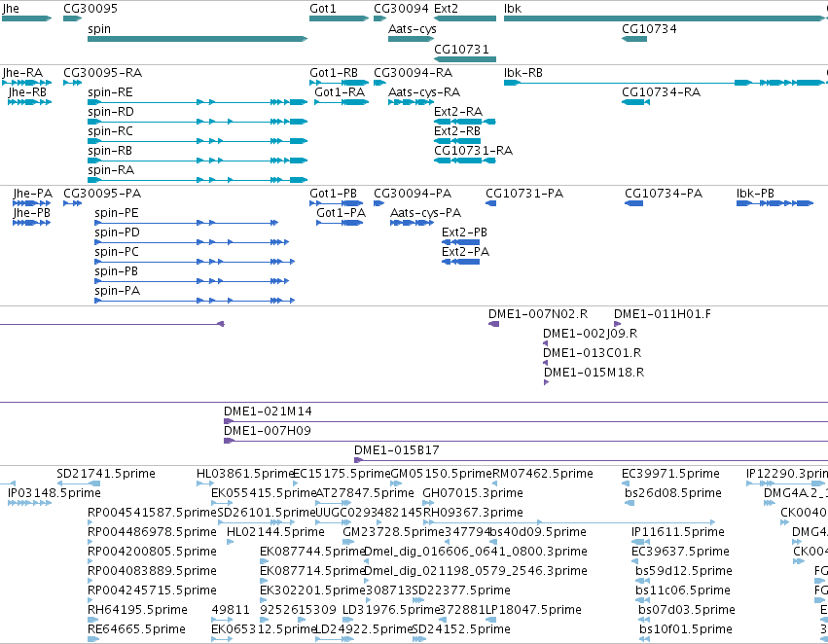
Task: Select the bs26d08.5prime EST label
Action: pos(672,493)
